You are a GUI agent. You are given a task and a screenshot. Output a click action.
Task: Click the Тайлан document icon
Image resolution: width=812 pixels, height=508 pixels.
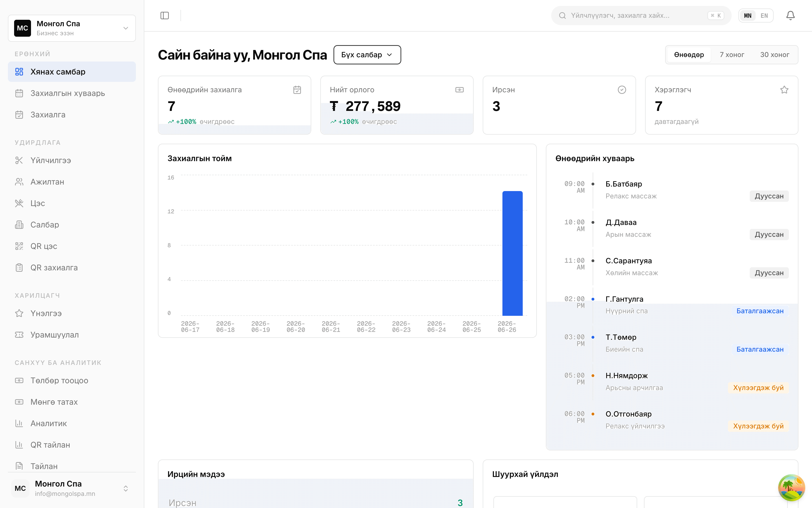(19, 466)
